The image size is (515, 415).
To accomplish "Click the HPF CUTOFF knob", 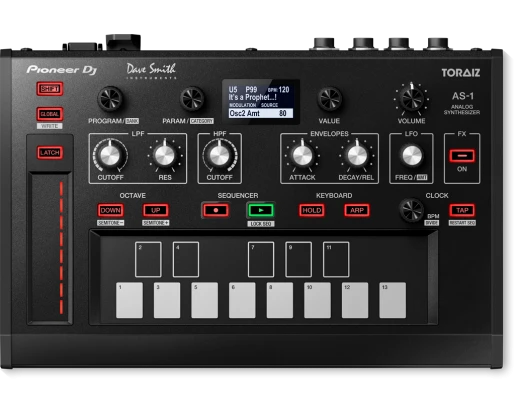I will point(219,155).
